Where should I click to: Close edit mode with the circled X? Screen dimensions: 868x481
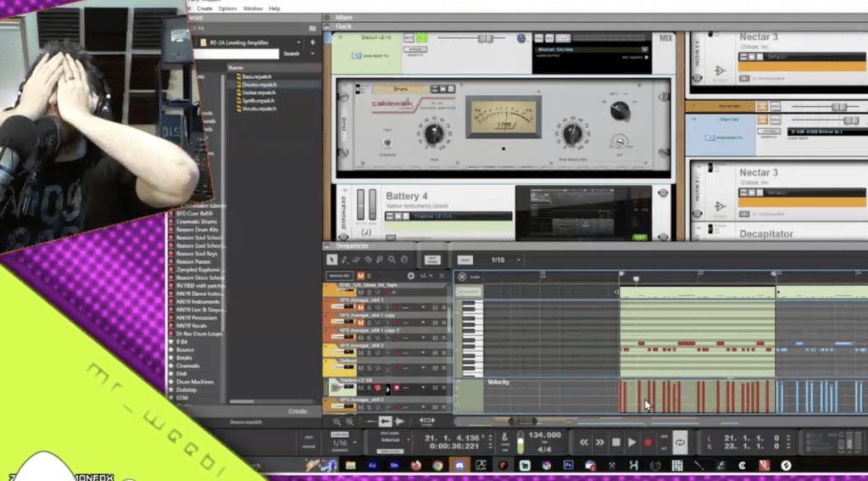point(462,277)
